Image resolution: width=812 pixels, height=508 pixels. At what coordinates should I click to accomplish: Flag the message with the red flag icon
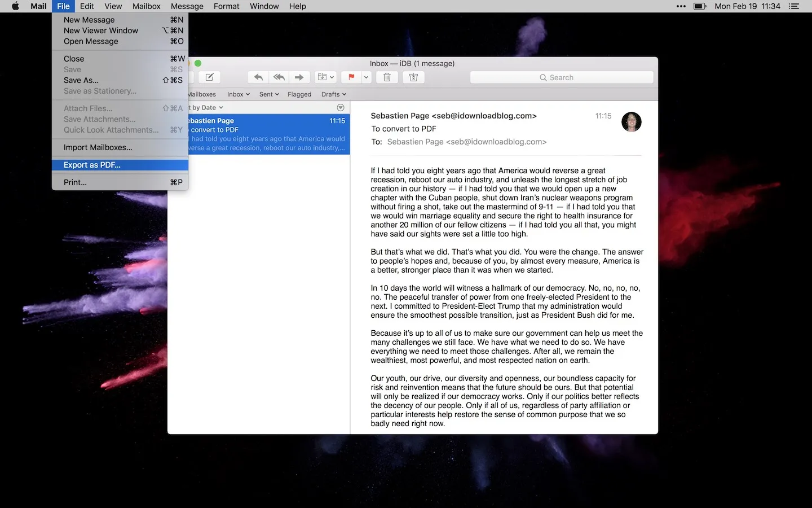[x=351, y=77]
